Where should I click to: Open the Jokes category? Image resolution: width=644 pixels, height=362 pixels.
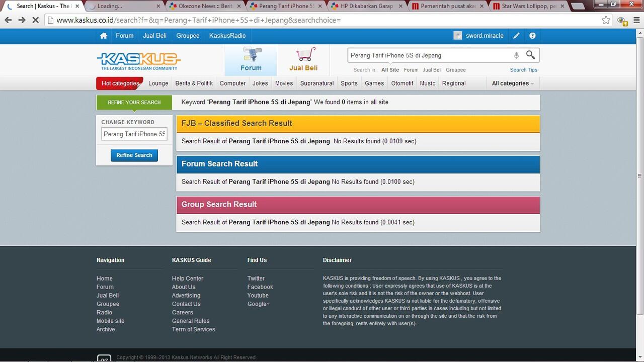[260, 83]
